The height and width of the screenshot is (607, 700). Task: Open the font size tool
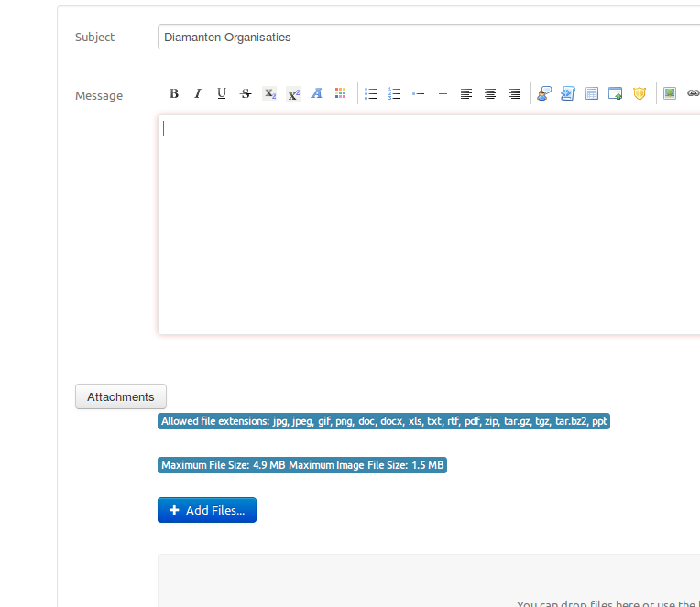[316, 93]
